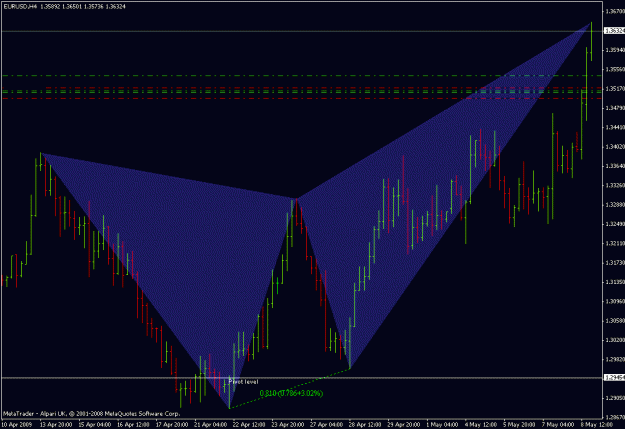The image size is (625, 429).
Task: Click the 1.29820 price axis value
Action: click(615, 359)
